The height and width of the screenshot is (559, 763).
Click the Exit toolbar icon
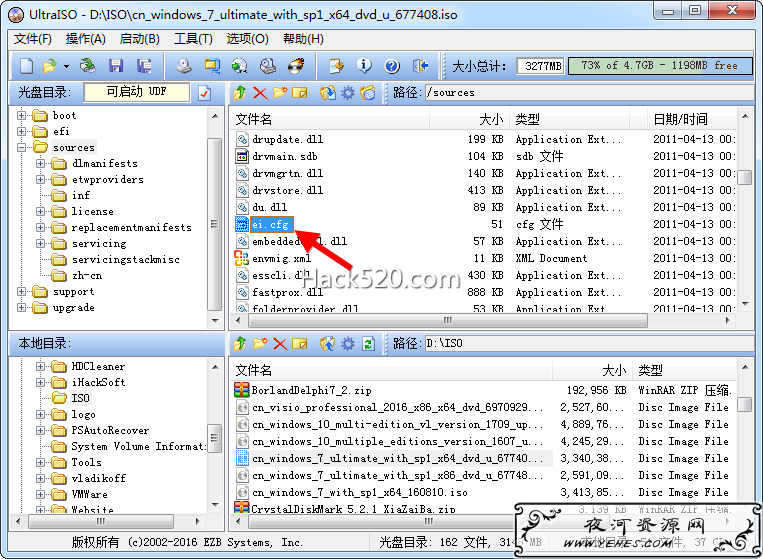point(420,66)
